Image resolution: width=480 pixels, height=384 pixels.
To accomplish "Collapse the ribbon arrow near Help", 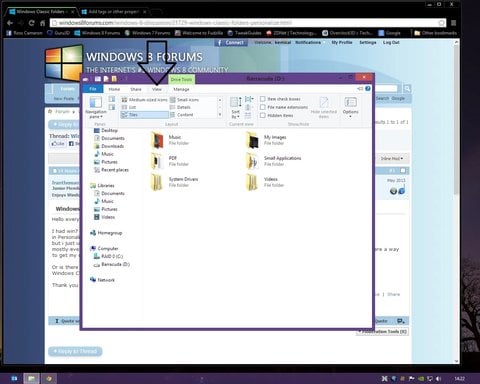I will (360, 89).
